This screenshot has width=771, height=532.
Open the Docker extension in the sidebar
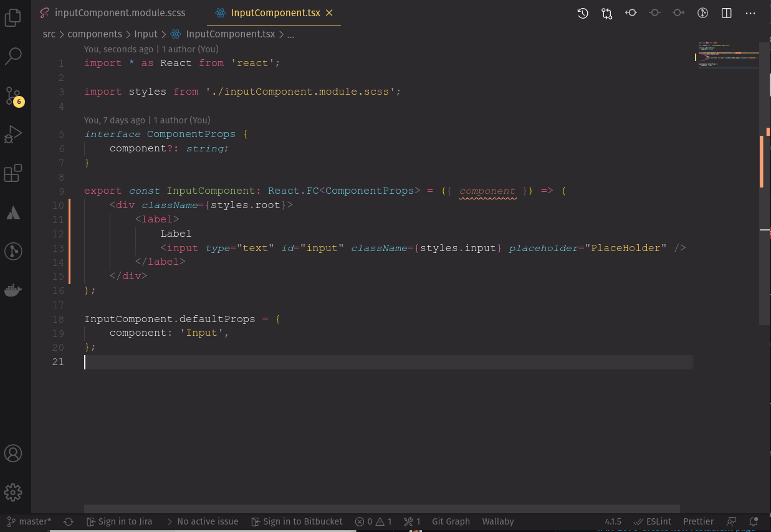click(14, 289)
